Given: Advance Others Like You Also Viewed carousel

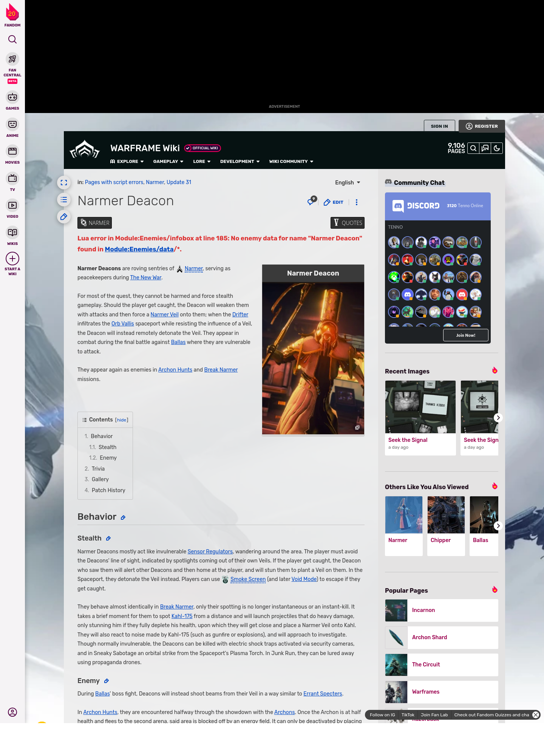Looking at the screenshot, I should tap(498, 526).
